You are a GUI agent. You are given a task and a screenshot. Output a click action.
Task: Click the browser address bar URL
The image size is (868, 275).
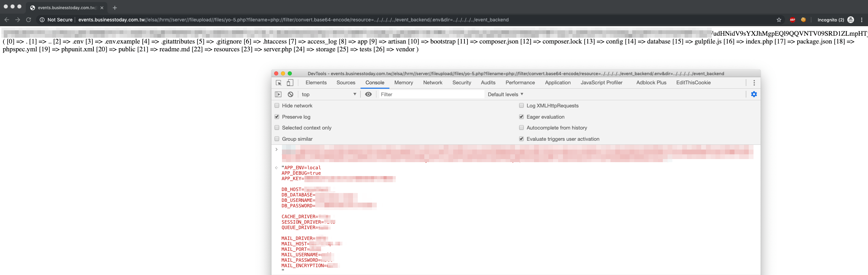pos(294,20)
